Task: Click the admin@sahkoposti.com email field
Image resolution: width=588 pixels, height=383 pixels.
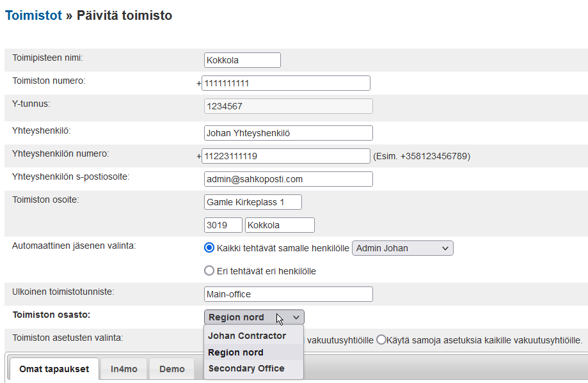Action: 288,179
